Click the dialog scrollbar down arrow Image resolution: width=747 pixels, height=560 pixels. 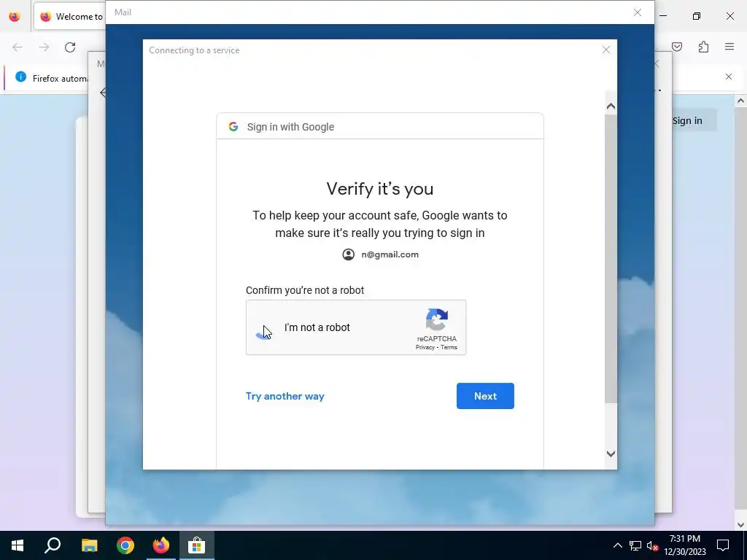click(x=611, y=454)
